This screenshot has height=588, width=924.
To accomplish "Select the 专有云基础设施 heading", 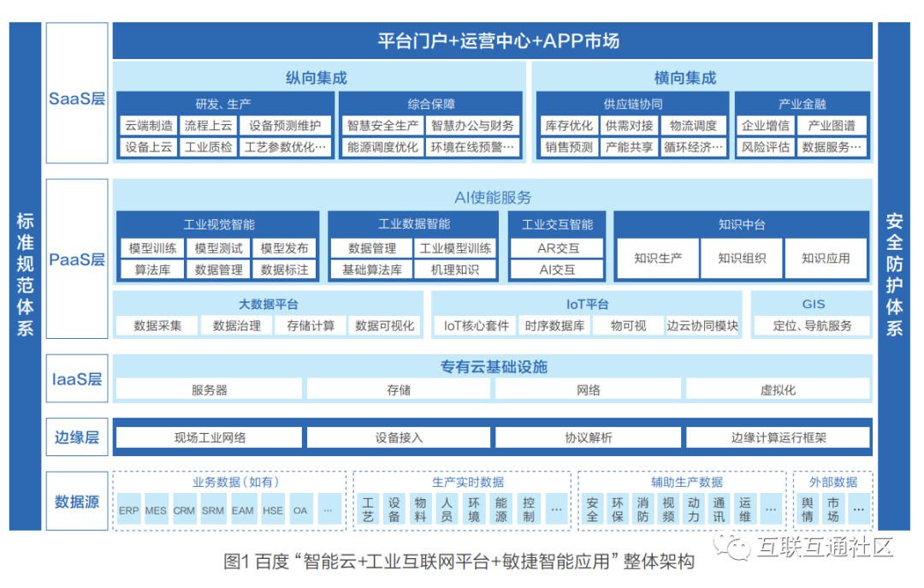I will [494, 367].
